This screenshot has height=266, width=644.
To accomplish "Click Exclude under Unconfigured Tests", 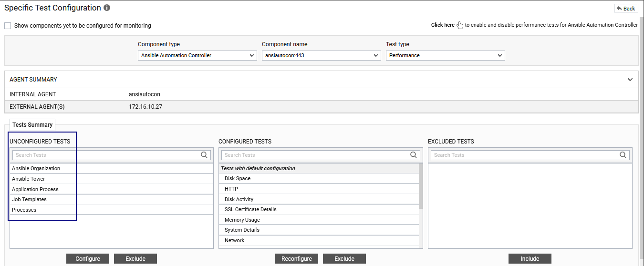I will [x=135, y=259].
